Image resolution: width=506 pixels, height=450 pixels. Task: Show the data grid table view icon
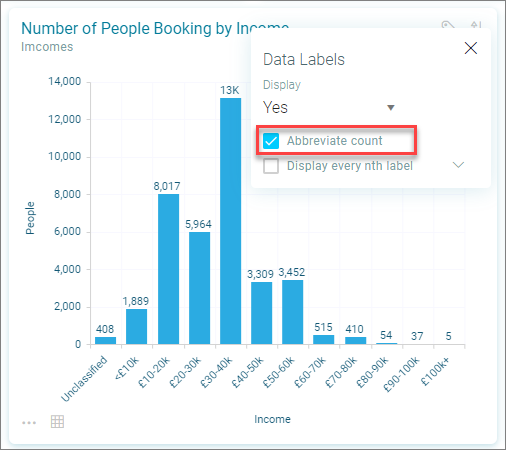57,422
